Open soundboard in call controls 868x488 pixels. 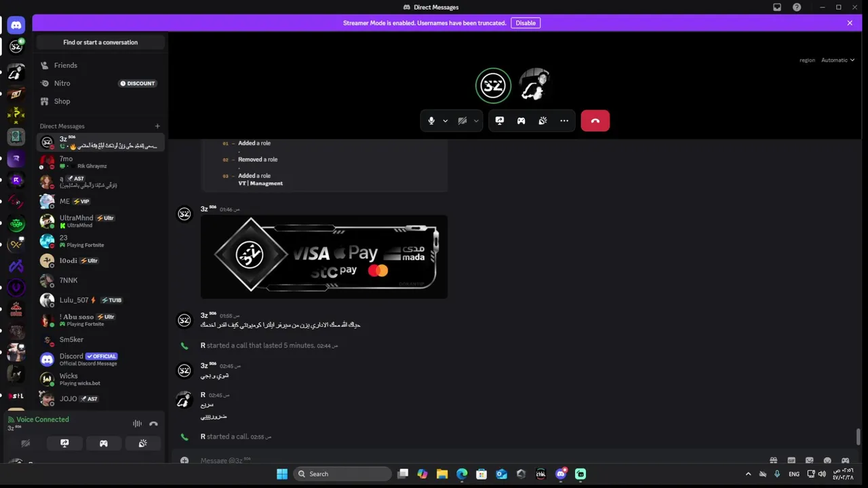coord(542,121)
